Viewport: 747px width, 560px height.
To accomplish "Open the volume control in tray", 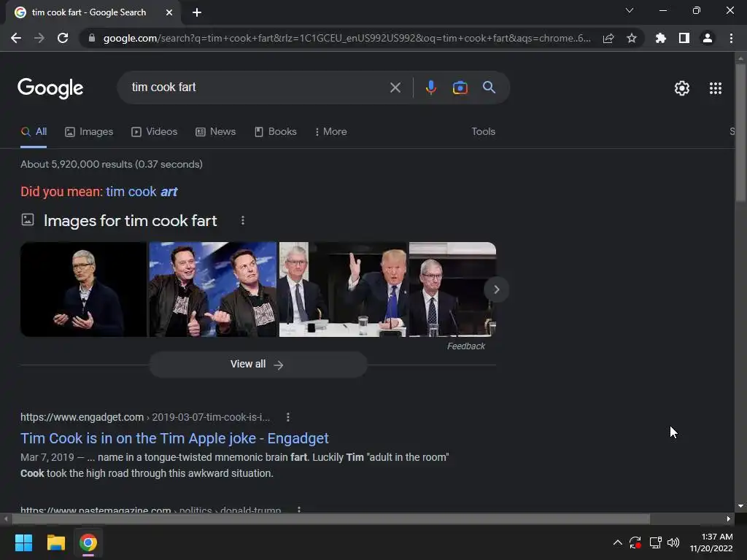I will pyautogui.click(x=673, y=542).
